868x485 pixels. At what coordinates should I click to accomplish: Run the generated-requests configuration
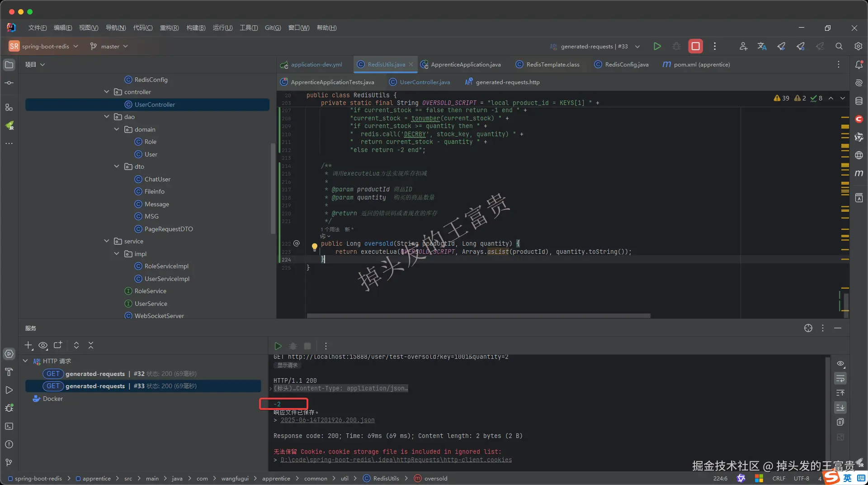(x=657, y=46)
